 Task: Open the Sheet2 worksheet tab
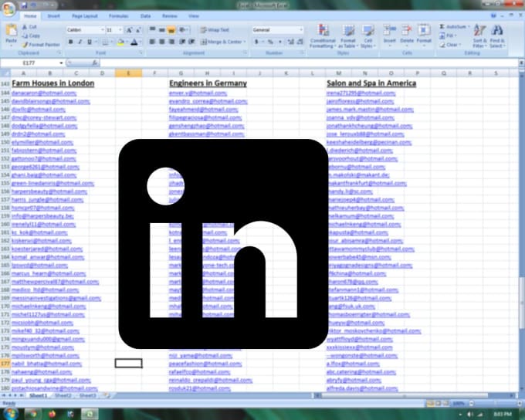pos(63,395)
